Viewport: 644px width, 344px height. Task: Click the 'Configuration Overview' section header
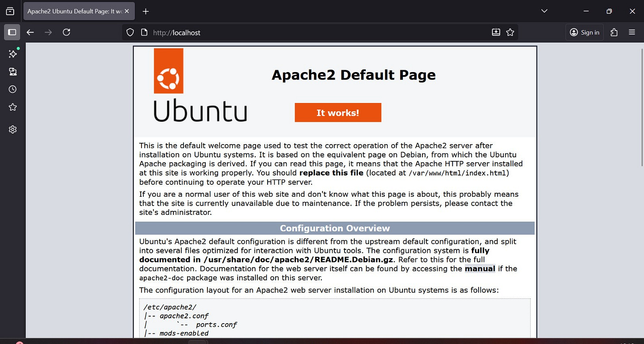pos(335,228)
